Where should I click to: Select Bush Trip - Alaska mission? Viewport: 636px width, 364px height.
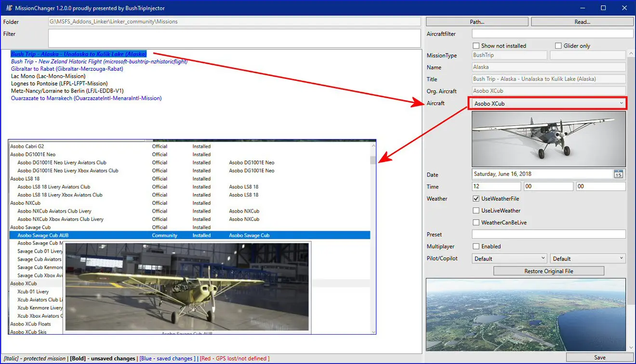click(x=79, y=54)
